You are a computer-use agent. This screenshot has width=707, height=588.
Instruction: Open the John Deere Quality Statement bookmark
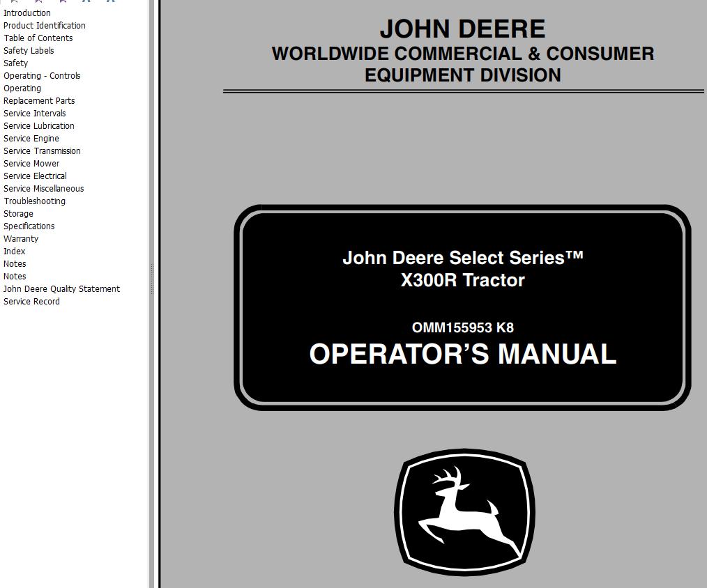pyautogui.click(x=61, y=288)
